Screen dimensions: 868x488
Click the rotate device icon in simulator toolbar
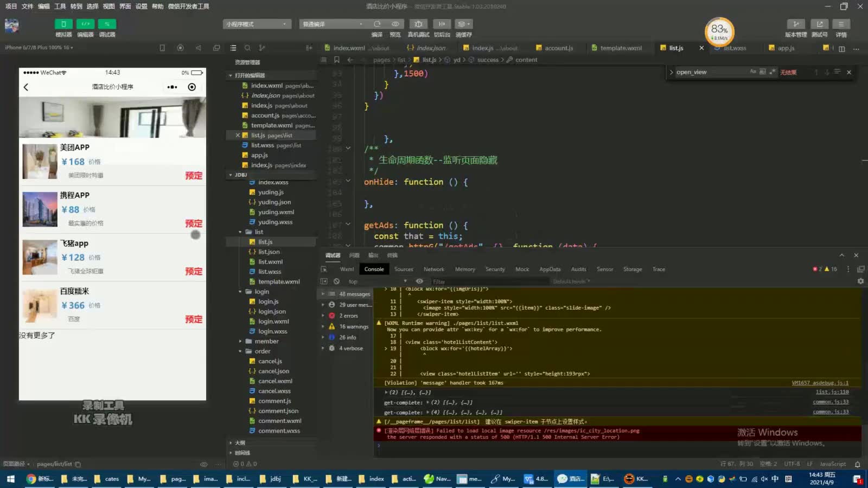tap(162, 48)
